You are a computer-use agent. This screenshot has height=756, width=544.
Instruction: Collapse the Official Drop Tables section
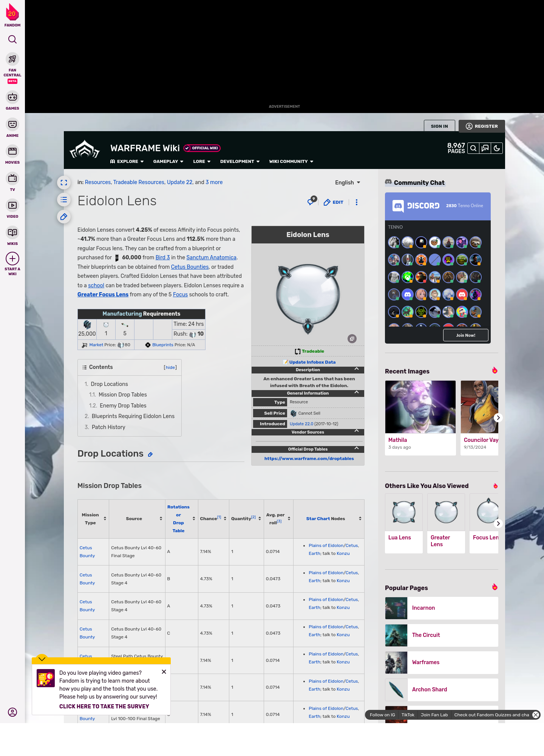coord(357,448)
